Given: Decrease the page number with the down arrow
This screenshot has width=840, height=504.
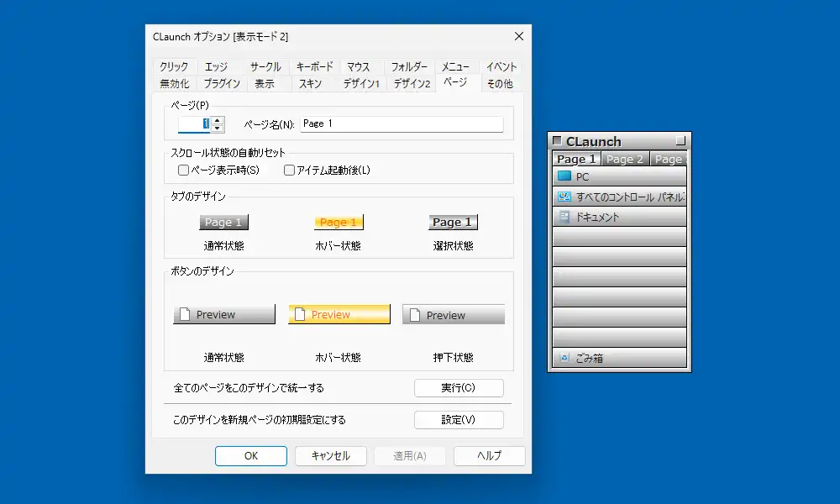Looking at the screenshot, I should point(217,128).
